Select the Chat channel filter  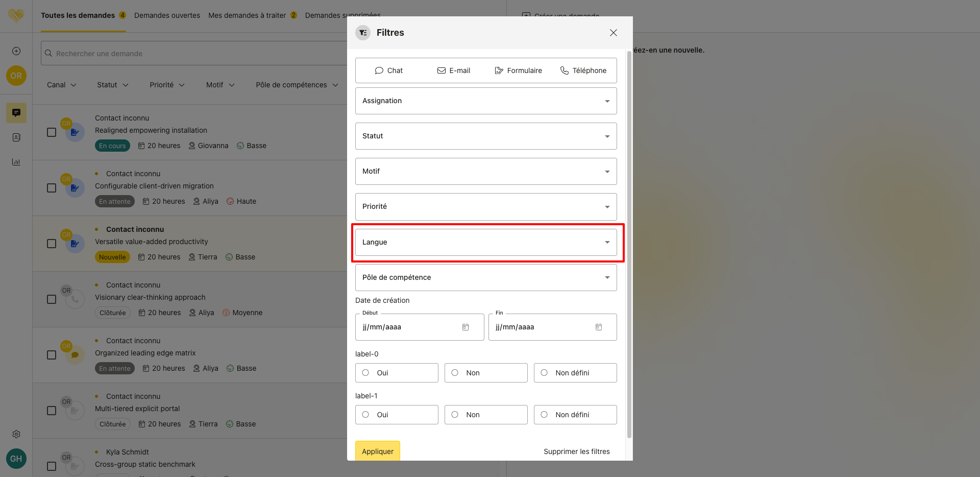click(388, 70)
